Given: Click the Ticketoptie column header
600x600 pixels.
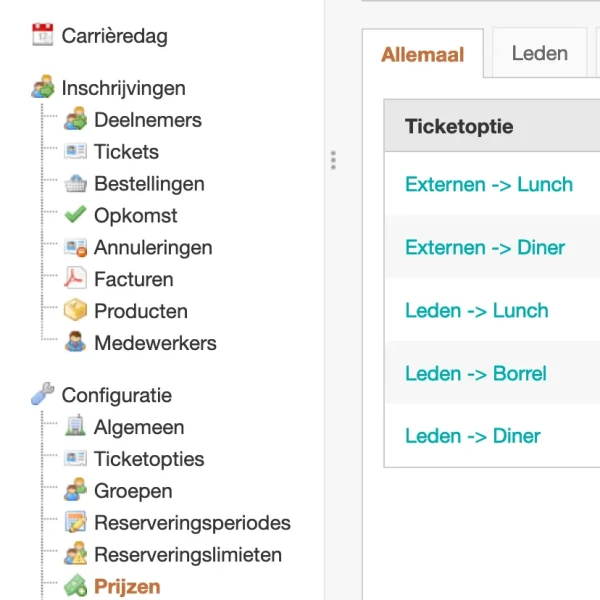Looking at the screenshot, I should coord(459,126).
